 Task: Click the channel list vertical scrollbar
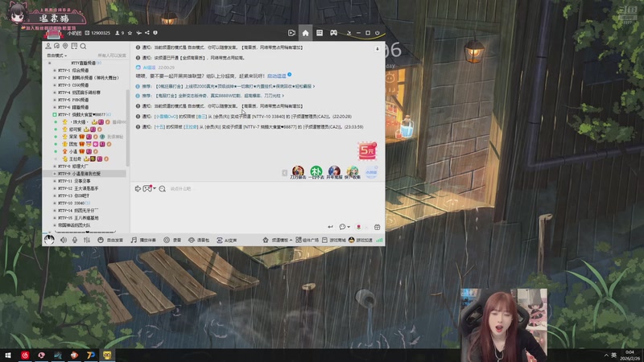[x=128, y=127]
